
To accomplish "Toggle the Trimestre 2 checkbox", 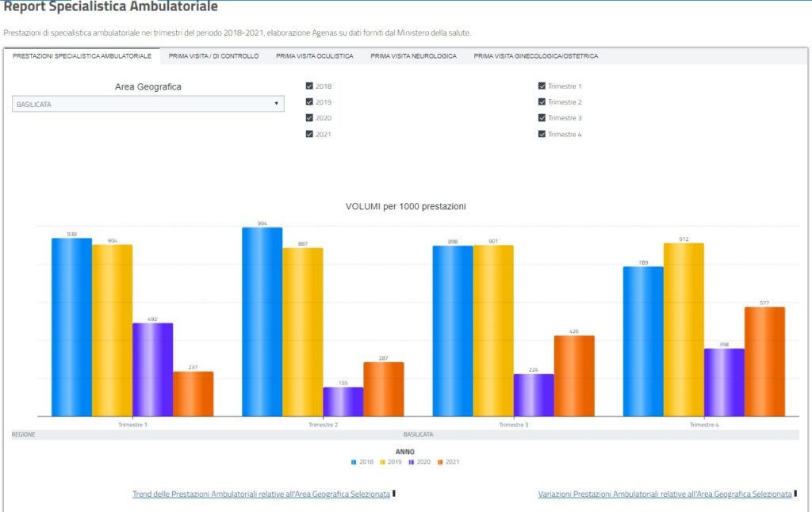I will pyautogui.click(x=542, y=102).
